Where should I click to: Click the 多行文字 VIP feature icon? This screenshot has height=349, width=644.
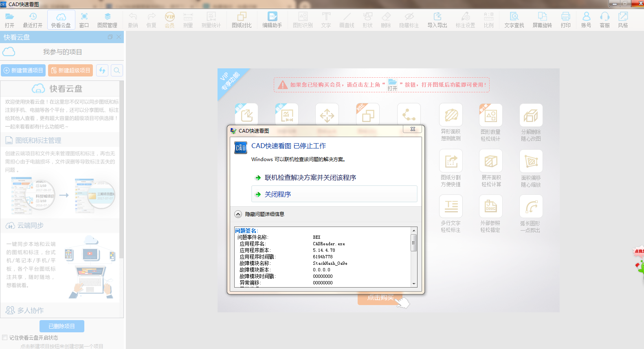pos(451,206)
